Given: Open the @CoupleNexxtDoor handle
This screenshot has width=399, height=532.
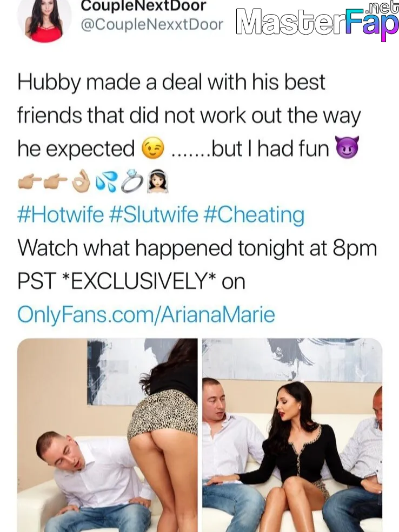Looking at the screenshot, I should point(152,25).
